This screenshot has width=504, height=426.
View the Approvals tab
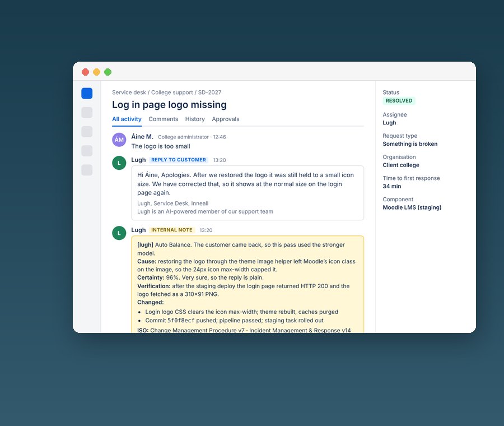[226, 119]
